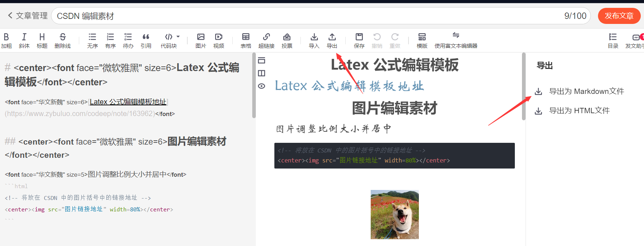Click the img src code line in editor
This screenshot has height=246, width=644.
pyautogui.click(x=89, y=210)
